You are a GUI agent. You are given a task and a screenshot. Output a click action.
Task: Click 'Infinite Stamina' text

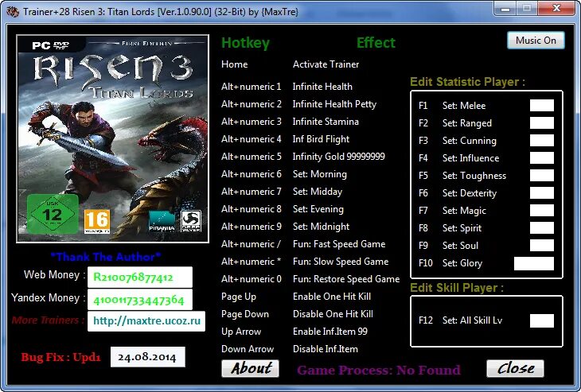pyautogui.click(x=326, y=122)
